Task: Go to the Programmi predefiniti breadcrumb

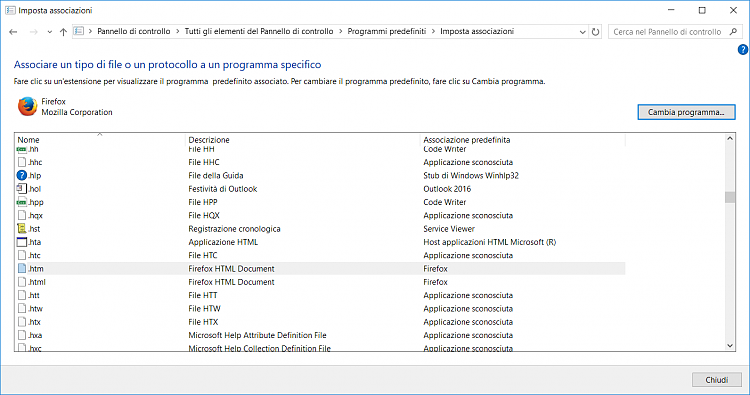Action: coord(386,31)
